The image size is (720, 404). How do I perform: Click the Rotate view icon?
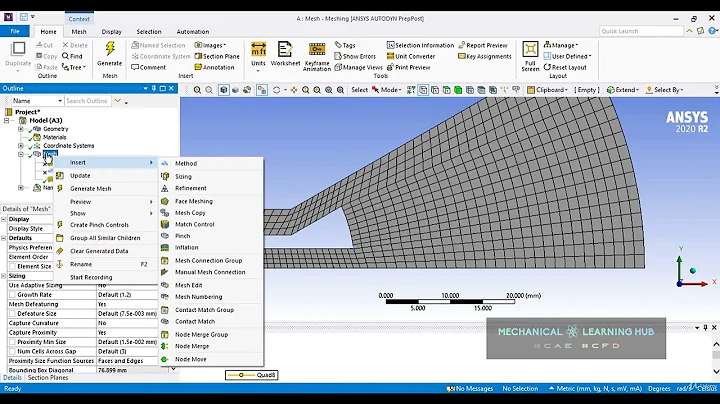coord(276,90)
